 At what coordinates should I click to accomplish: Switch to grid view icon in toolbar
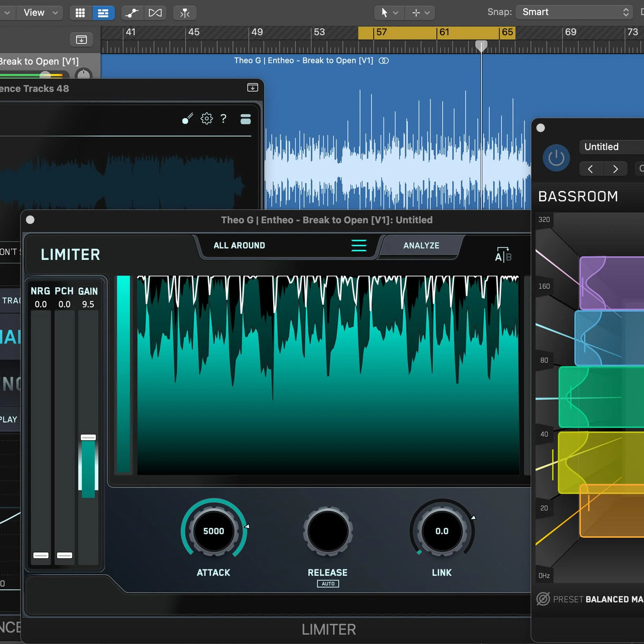pyautogui.click(x=80, y=13)
